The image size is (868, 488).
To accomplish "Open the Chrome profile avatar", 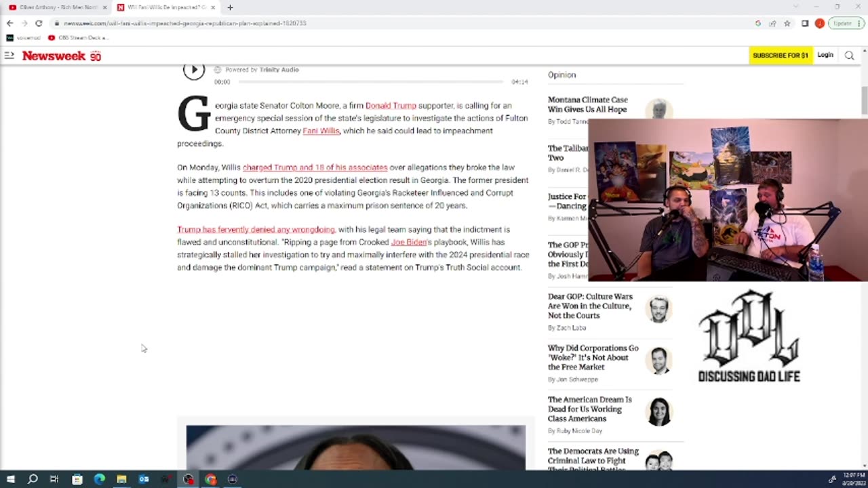I will click(819, 23).
